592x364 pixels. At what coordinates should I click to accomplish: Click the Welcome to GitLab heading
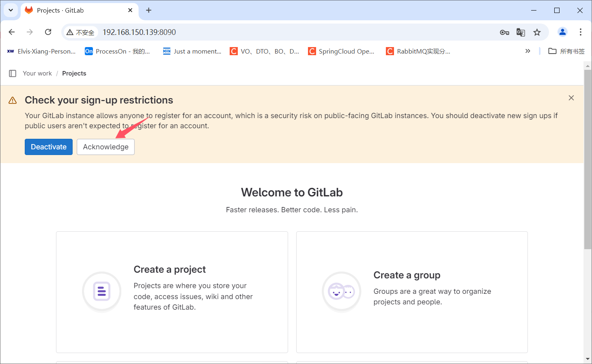[x=292, y=192]
